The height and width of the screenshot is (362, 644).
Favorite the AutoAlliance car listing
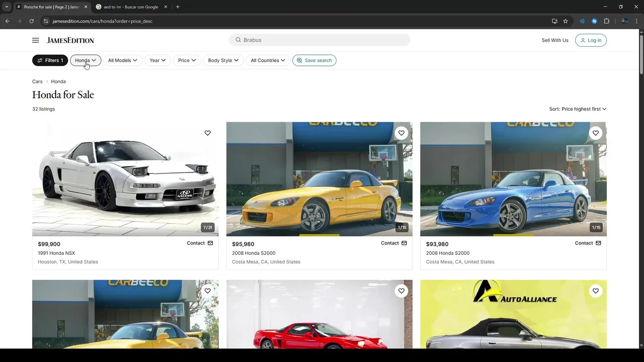595,291
